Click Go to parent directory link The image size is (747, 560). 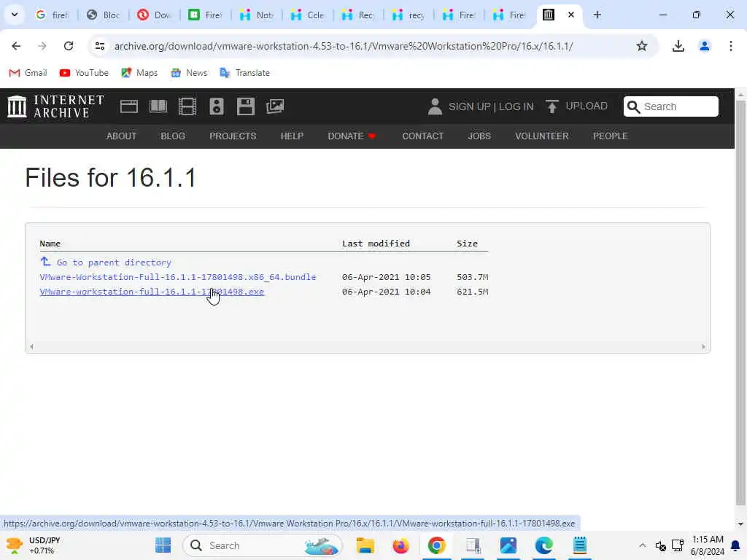114,262
